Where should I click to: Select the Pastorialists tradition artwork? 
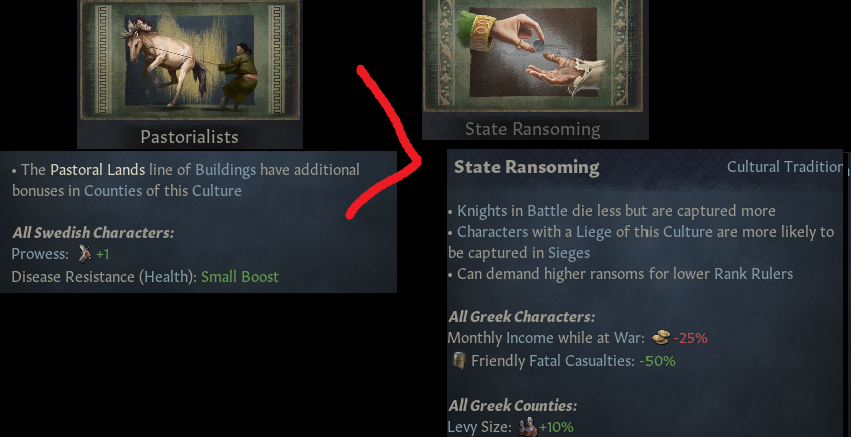point(189,61)
